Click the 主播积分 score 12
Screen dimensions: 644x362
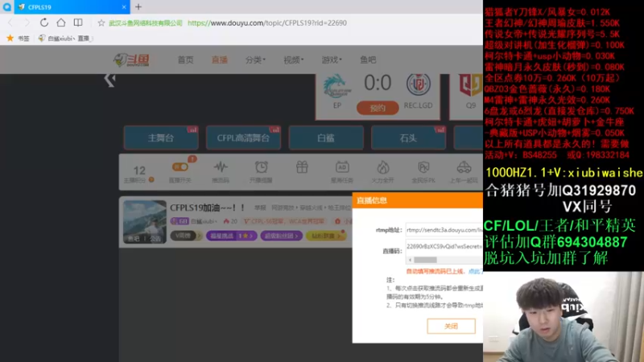point(139,171)
